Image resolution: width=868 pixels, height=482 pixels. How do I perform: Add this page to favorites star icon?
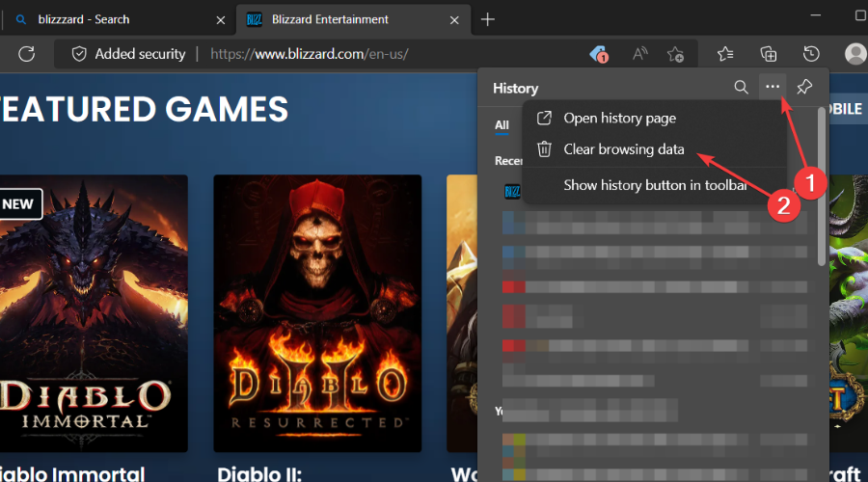676,54
